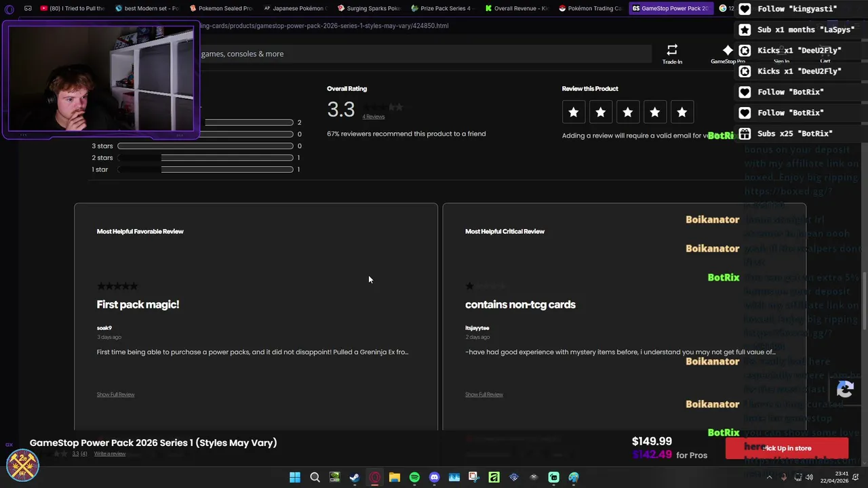The height and width of the screenshot is (488, 868).
Task: Click the 'Most Helpful Critical Review' heading
Action: pos(505,231)
